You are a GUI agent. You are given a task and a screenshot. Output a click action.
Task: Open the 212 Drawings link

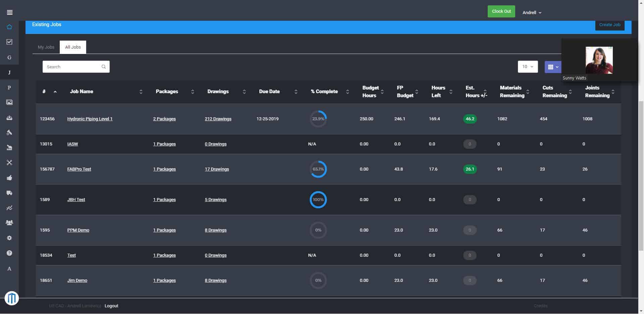(x=218, y=119)
